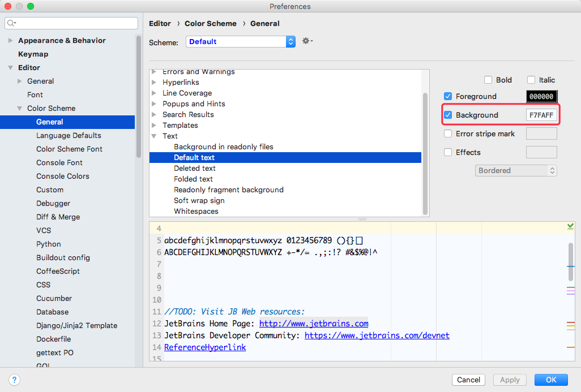Click the scheme gear settings icon
The height and width of the screenshot is (392, 581).
pos(307,41)
